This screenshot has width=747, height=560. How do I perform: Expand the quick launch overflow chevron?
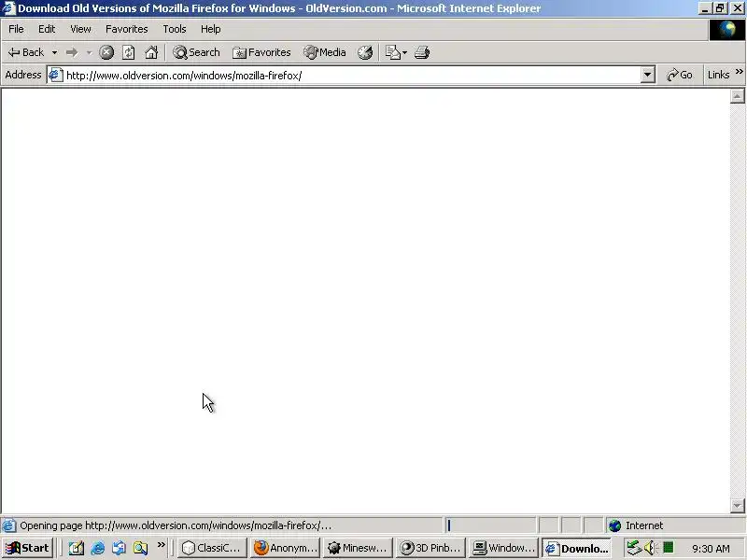(x=161, y=545)
